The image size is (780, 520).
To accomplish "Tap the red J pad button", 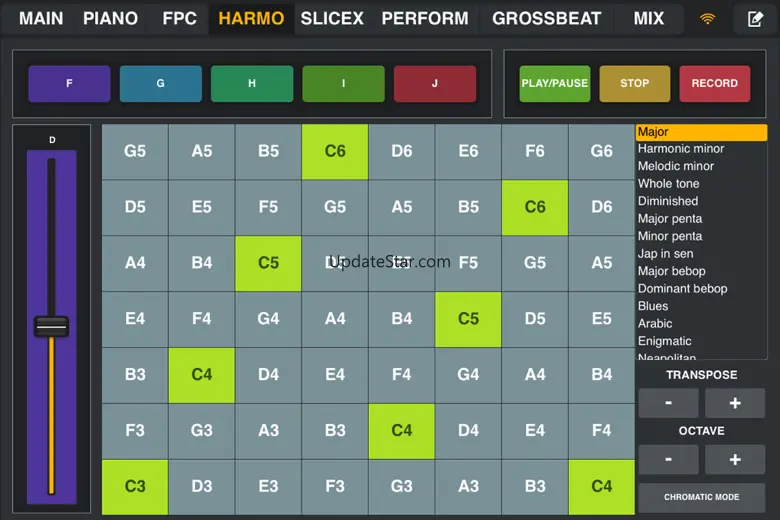I will pyautogui.click(x=435, y=84).
